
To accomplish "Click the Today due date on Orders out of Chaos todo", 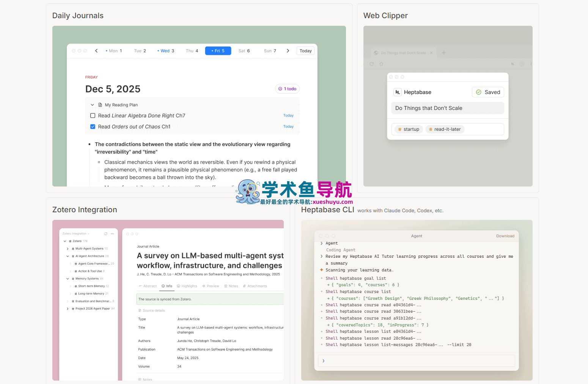I will [288, 127].
